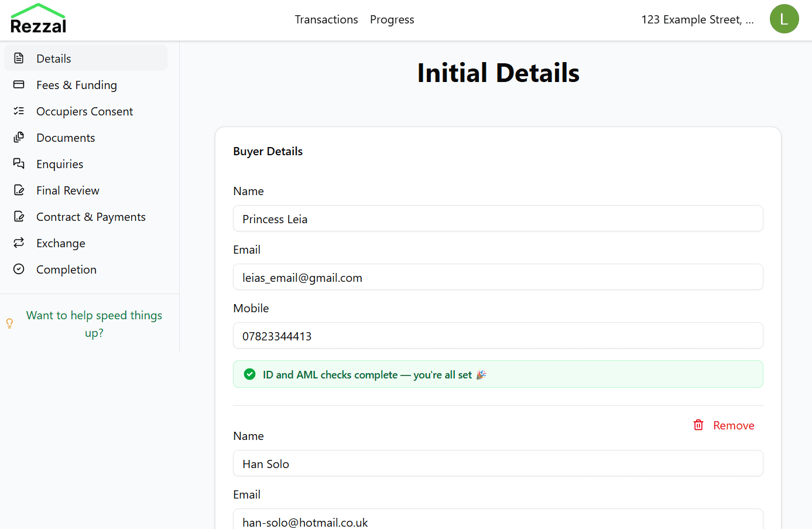Click the Enquiries speech-bubble icon

pyautogui.click(x=20, y=163)
